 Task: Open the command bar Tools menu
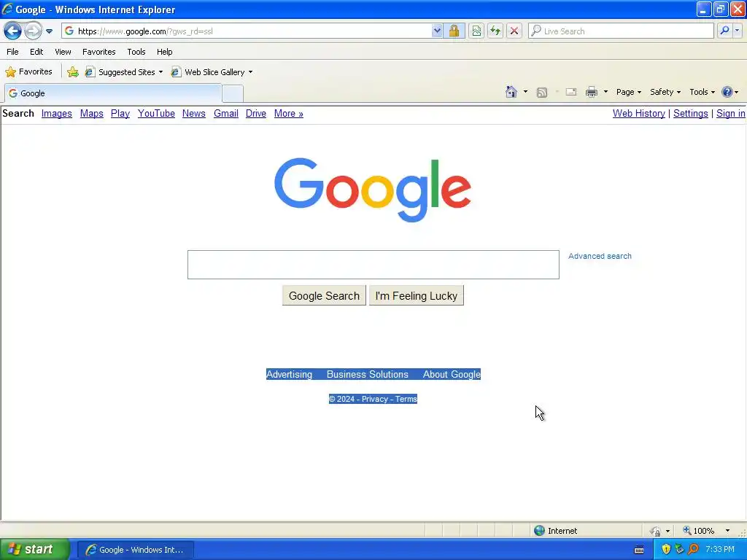702,92
